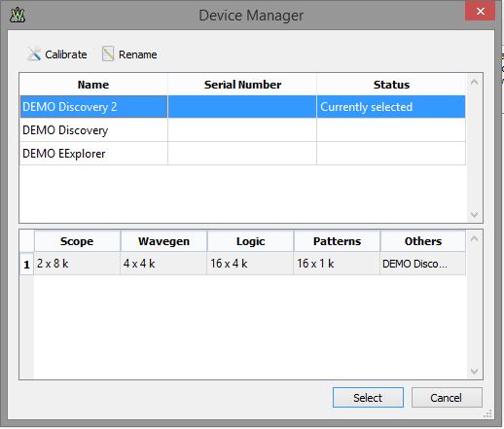The image size is (504, 429).
Task: Click the WaveForms app logo icon
Action: coord(18,16)
